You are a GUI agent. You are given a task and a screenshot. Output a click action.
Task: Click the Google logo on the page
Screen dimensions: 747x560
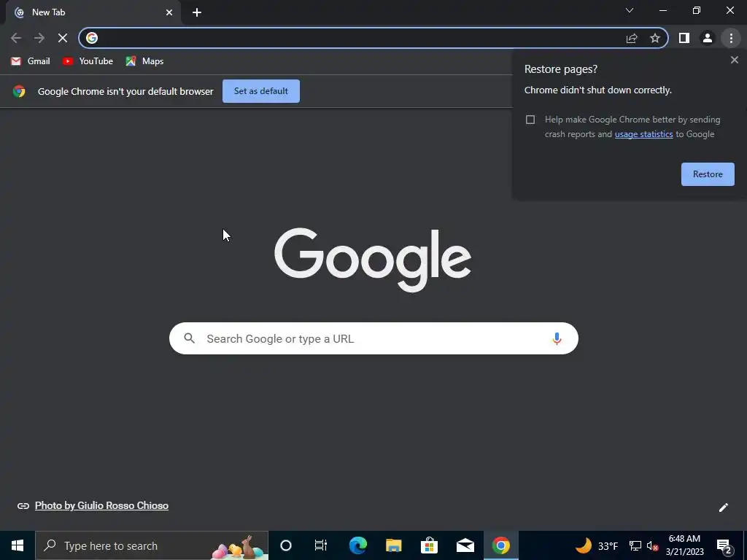point(373,260)
